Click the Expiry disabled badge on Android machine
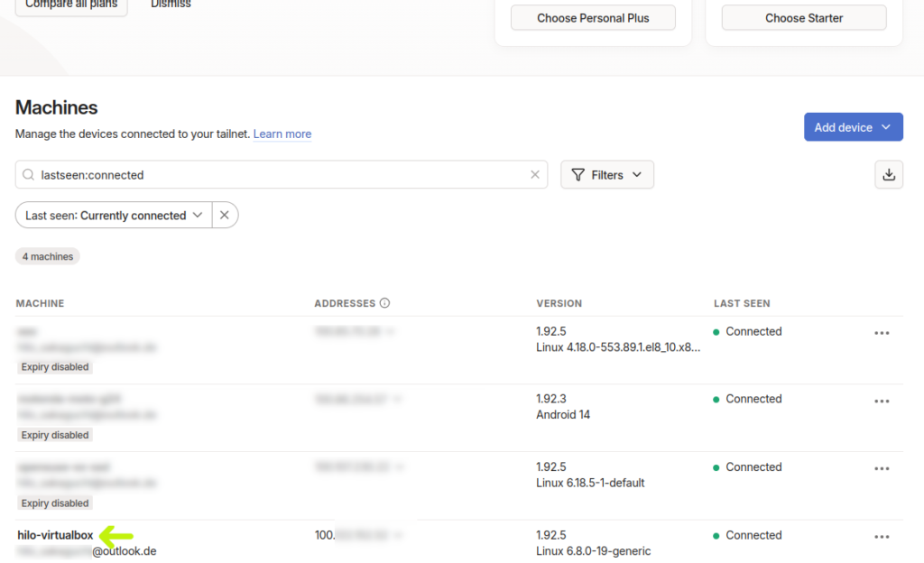Screen dimensions: 924x563 55,435
